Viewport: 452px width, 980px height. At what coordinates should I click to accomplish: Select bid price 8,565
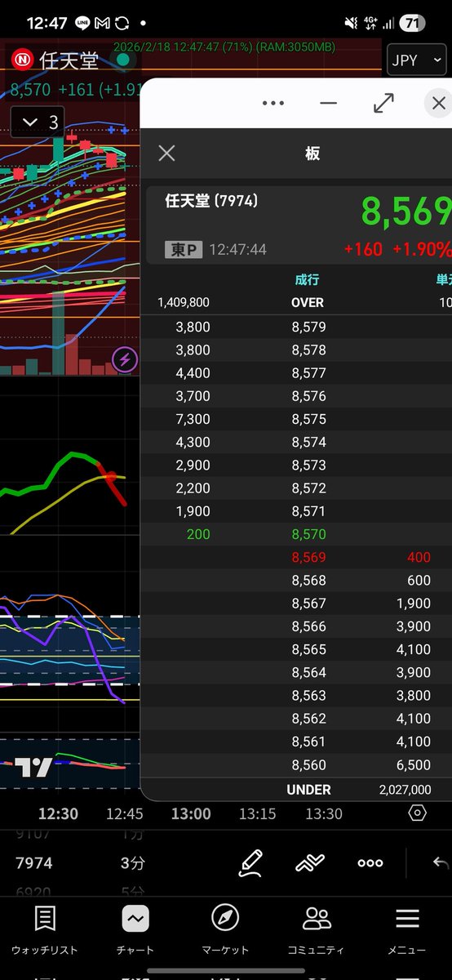(x=308, y=649)
